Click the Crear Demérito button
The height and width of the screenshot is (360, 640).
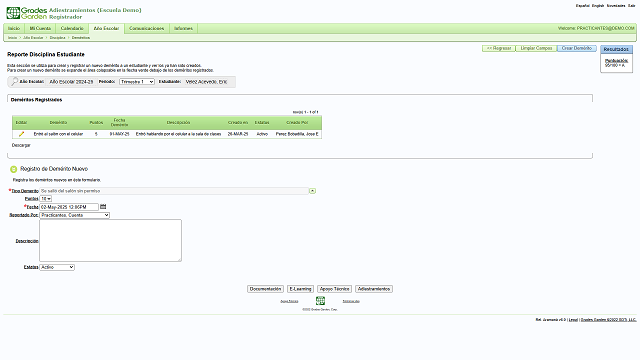[577, 48]
